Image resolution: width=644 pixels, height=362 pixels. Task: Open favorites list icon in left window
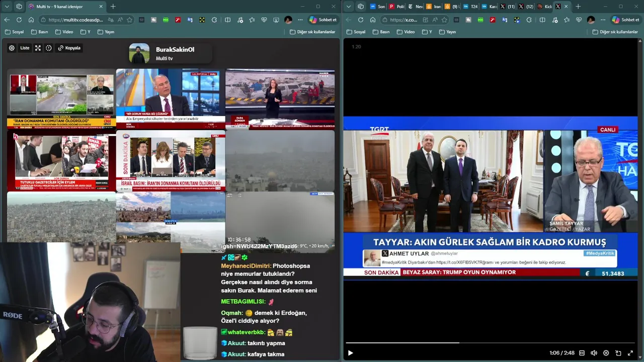[252, 20]
